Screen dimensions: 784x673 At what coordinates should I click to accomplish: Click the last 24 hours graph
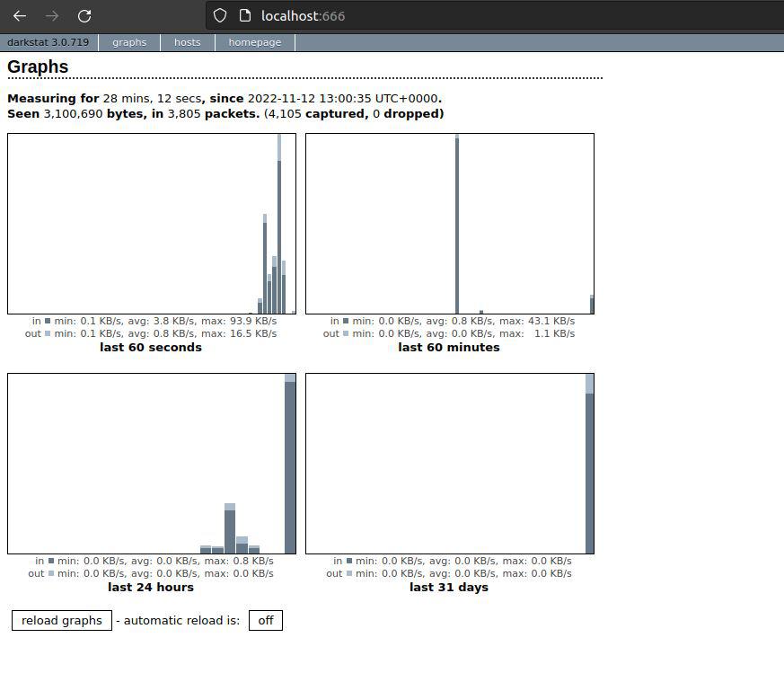[152, 464]
